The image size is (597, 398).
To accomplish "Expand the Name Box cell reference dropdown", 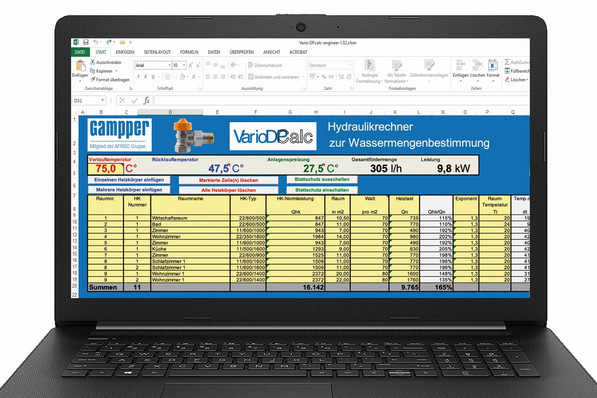I will pos(102,101).
